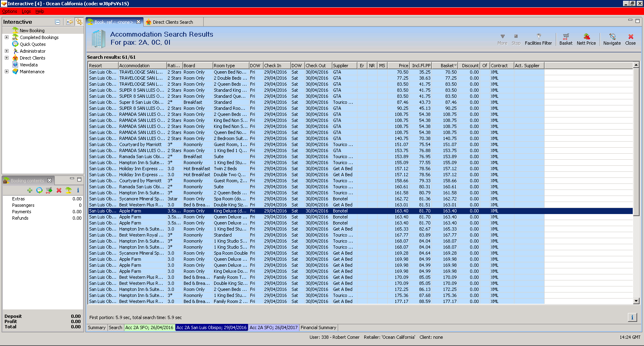Open the Help menu
This screenshot has width=644, height=346.
tap(40, 11)
